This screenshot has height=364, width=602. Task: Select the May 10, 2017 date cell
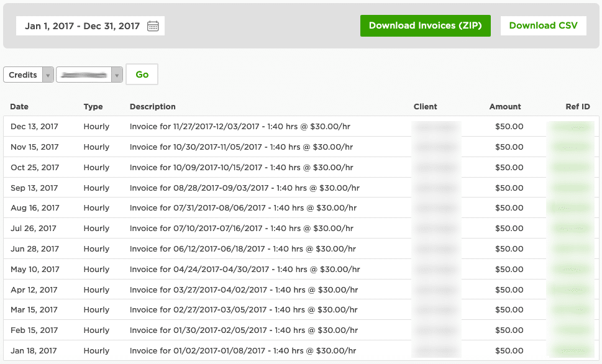coord(35,269)
